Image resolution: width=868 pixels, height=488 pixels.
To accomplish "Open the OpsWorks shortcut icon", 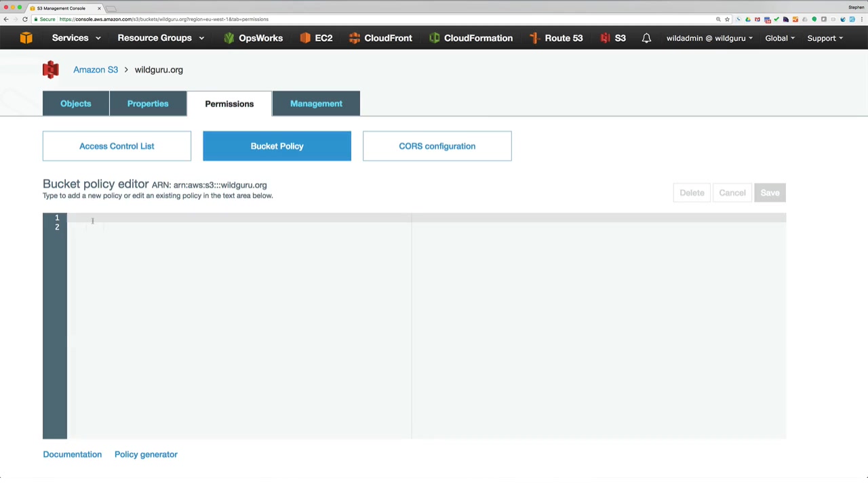I will coord(229,39).
